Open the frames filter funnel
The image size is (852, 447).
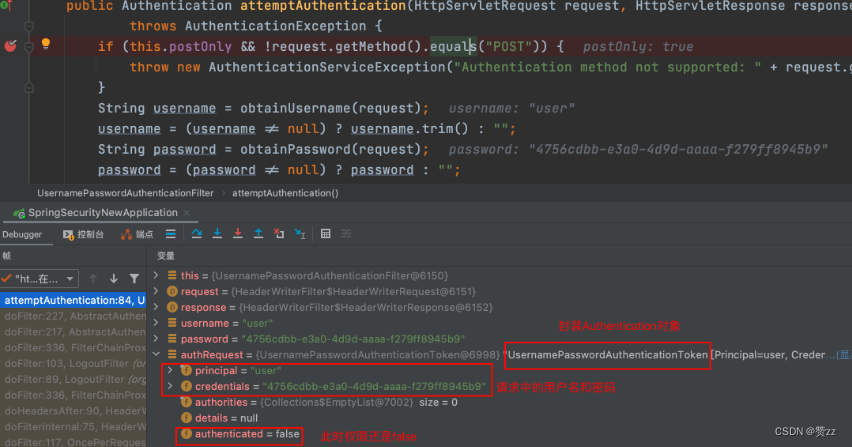click(134, 279)
